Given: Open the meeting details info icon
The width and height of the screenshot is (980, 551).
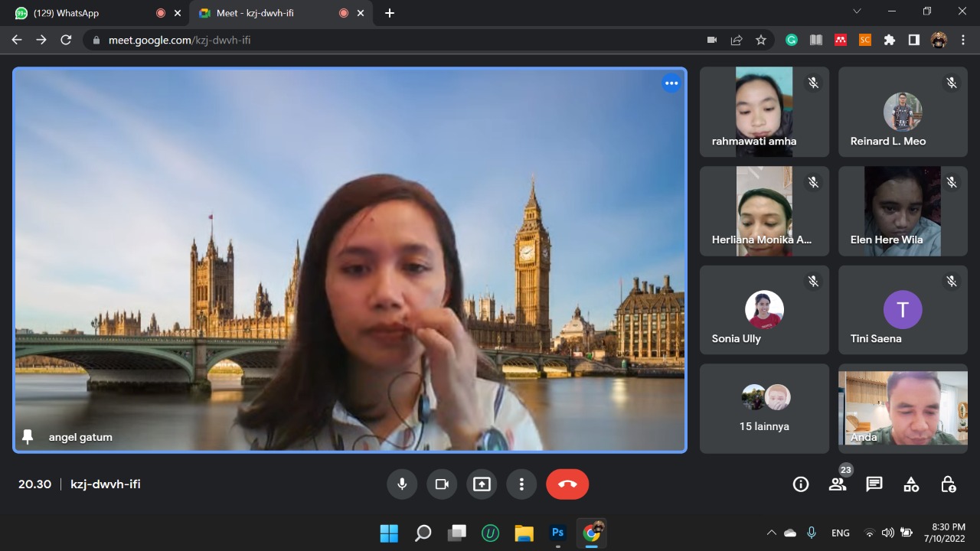Looking at the screenshot, I should tap(801, 484).
